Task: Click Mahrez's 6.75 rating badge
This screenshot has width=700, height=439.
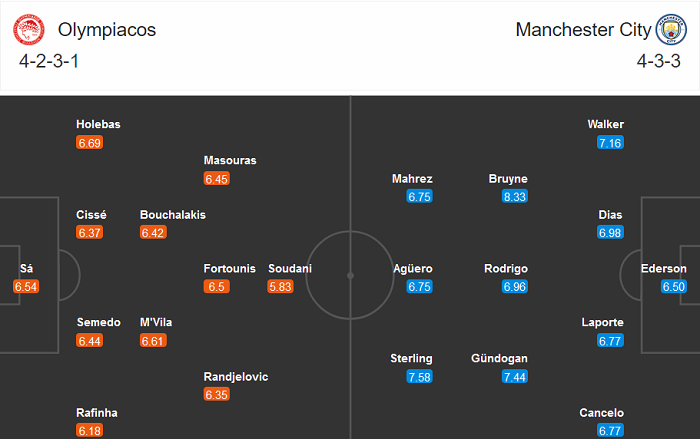Action: [420, 197]
